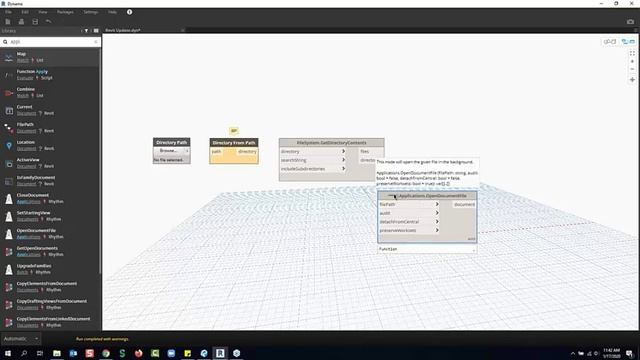Expand the preserveWorksets input arrow

[437, 230]
